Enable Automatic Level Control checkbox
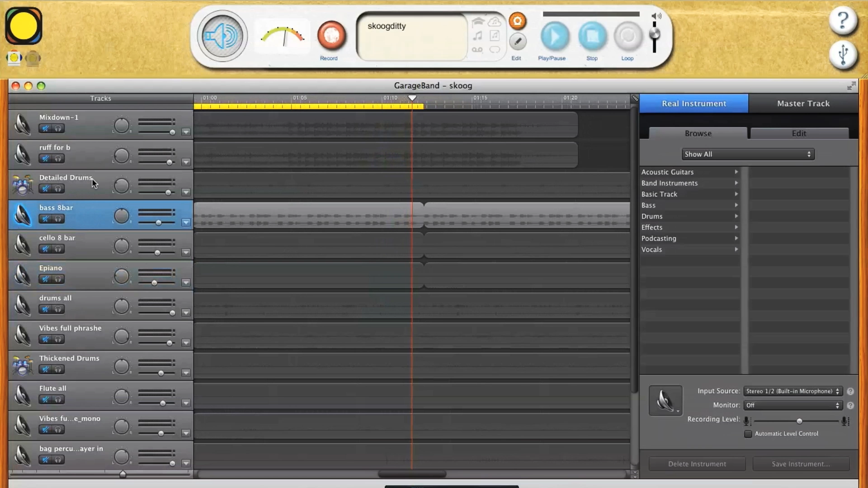868x488 pixels. click(x=748, y=434)
